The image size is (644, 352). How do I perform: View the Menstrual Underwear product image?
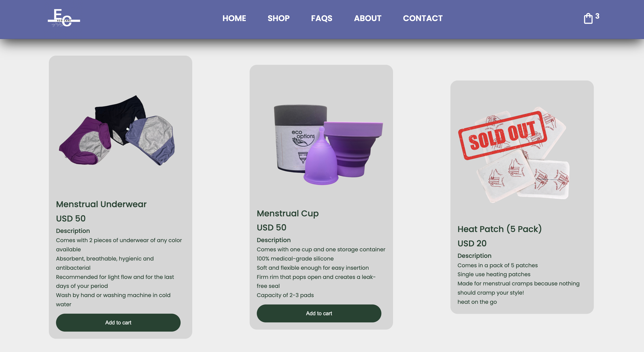click(117, 130)
